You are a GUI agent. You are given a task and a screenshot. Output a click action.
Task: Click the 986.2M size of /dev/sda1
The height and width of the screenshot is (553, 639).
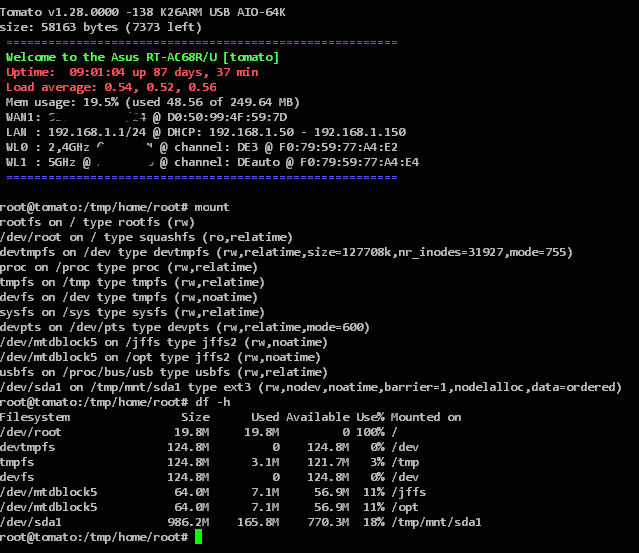coord(188,522)
